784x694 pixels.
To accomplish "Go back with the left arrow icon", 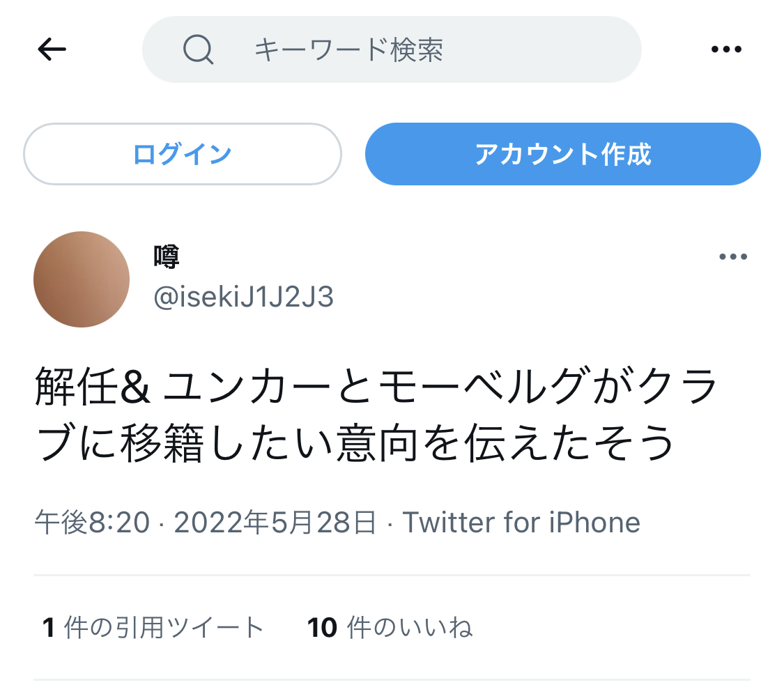I will [x=52, y=49].
